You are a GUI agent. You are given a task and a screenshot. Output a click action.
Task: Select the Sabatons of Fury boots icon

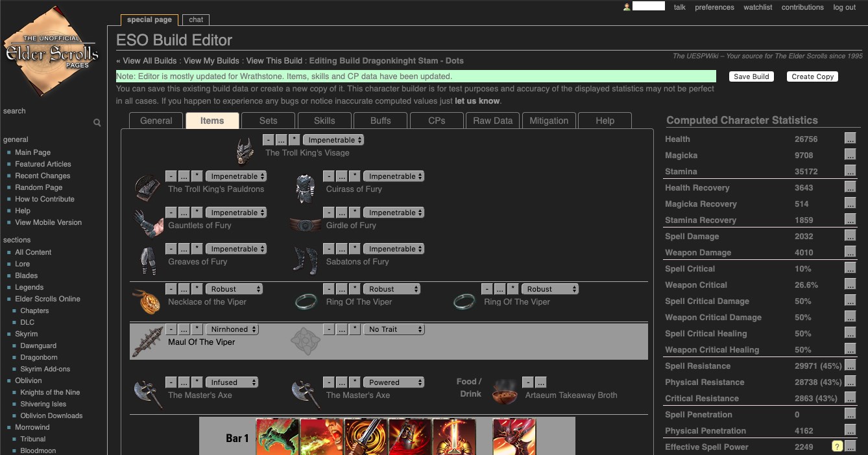[x=305, y=261]
